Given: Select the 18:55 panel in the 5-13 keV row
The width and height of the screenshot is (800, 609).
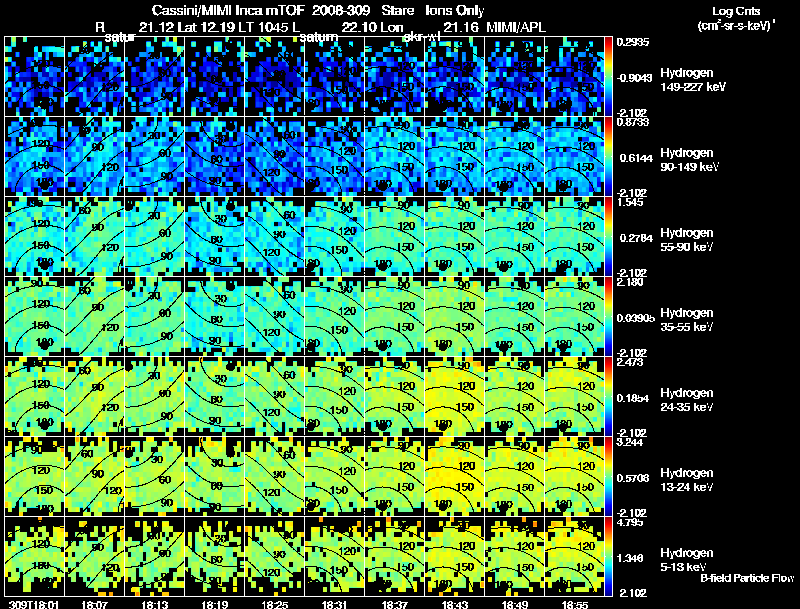Looking at the screenshot, I should point(574,556).
